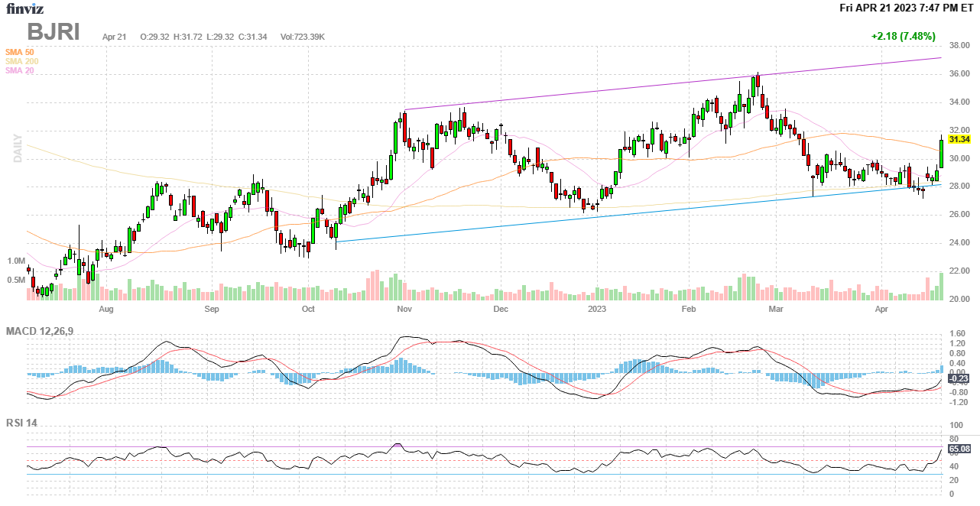Click the C:31.34 close price readout
Viewport: 980px width, 506px height.
tap(252, 37)
